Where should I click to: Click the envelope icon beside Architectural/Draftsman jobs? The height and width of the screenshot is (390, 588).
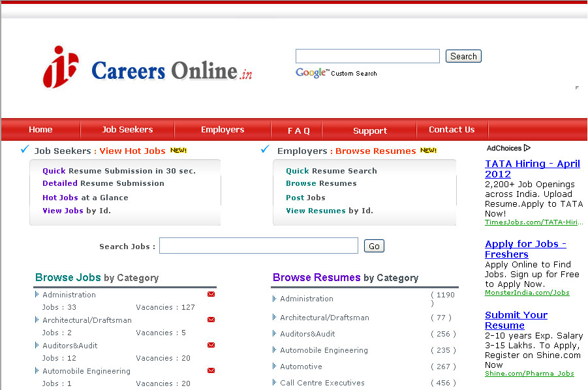[211, 320]
